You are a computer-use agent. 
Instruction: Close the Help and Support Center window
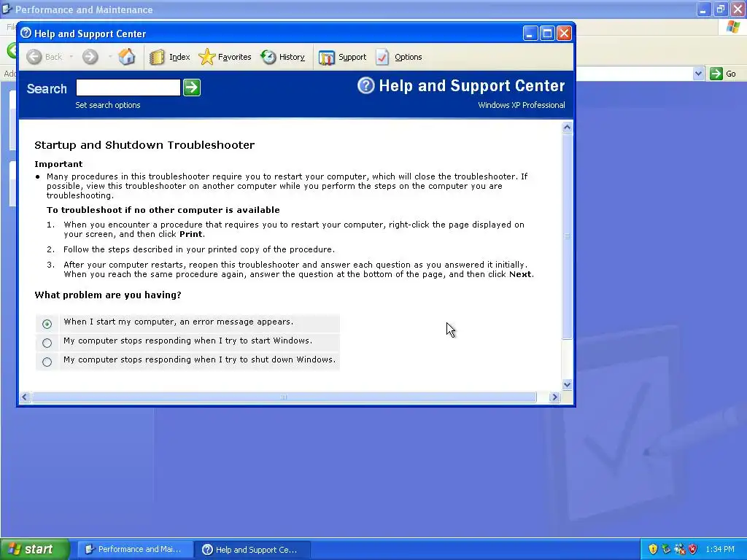click(x=565, y=34)
